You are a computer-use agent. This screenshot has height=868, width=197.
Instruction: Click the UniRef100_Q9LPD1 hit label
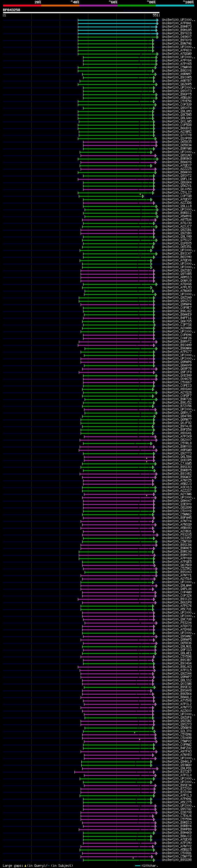point(177,768)
